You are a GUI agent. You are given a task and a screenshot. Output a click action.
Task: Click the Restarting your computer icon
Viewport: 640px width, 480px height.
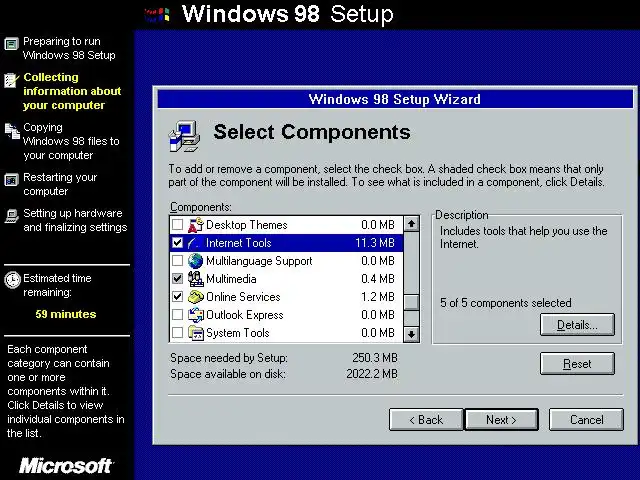(11, 180)
